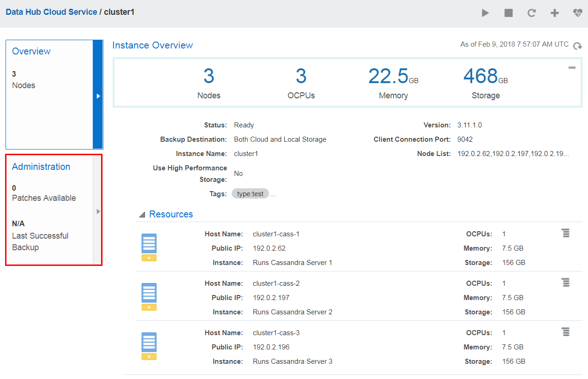Open the service health status monitor
Image resolution: width=588 pixels, height=379 pixels.
[x=577, y=13]
